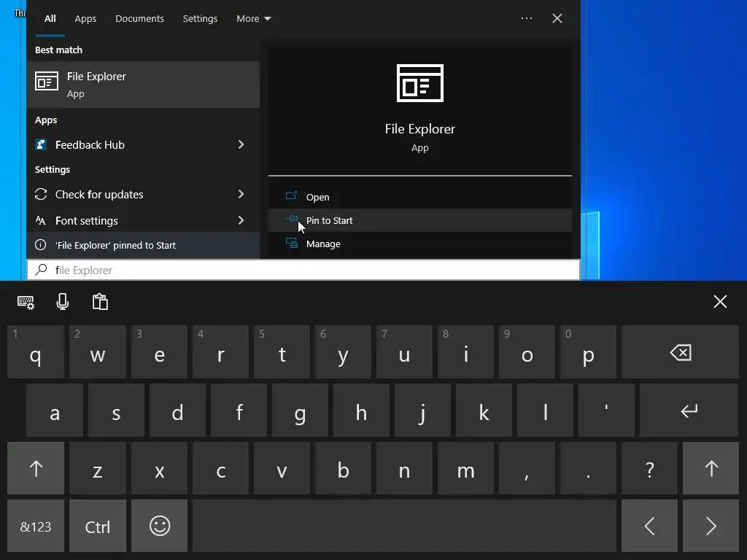Switch to the Settings tab
Screen dimensions: 747x560
point(200,18)
